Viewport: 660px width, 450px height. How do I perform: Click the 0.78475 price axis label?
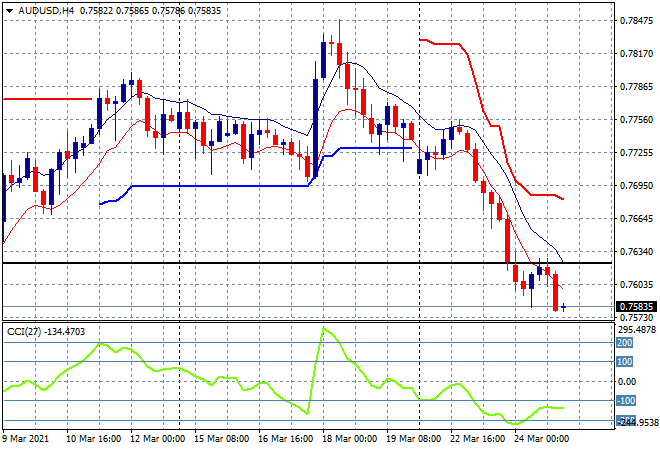[x=636, y=20]
